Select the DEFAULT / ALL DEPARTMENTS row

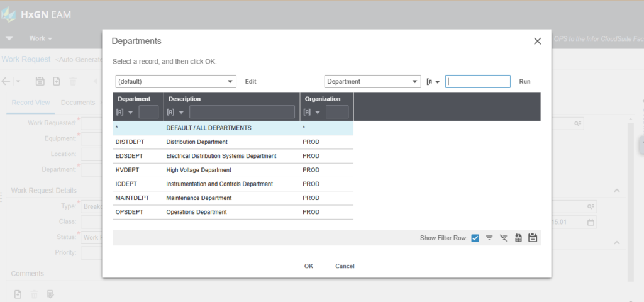[x=233, y=128]
